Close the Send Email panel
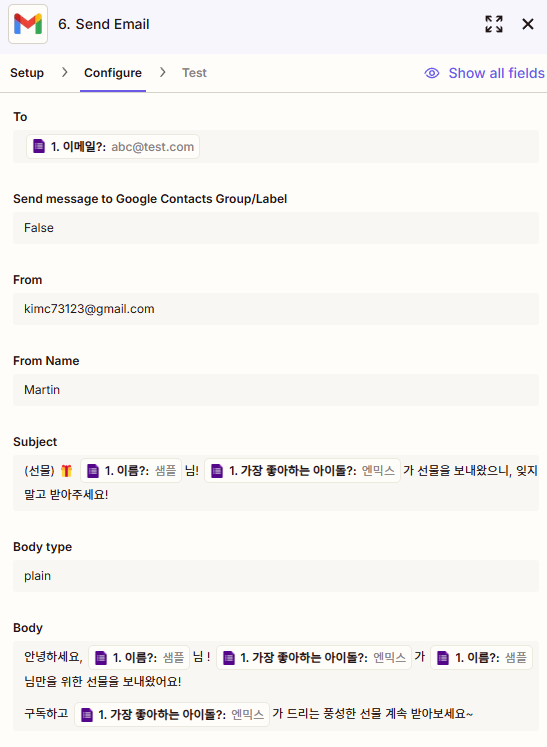Screen dimensions: 547x747 click(x=527, y=24)
